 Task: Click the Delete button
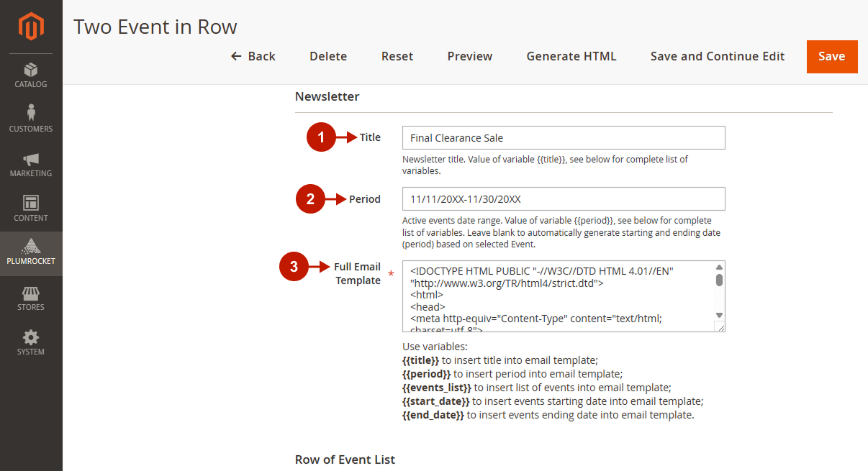pos(328,56)
